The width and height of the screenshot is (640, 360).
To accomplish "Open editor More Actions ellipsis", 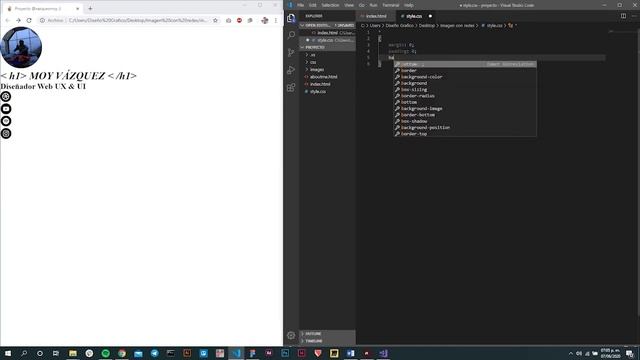I will pos(634,16).
